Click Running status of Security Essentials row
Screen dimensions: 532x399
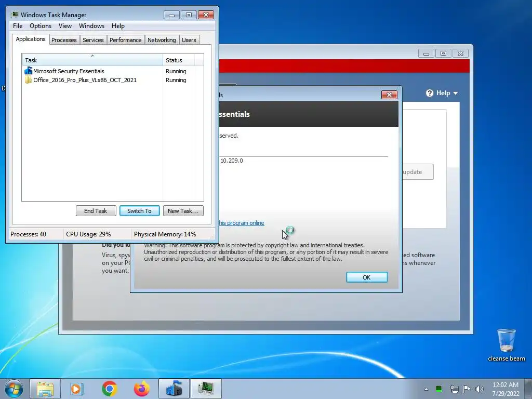[176, 71]
